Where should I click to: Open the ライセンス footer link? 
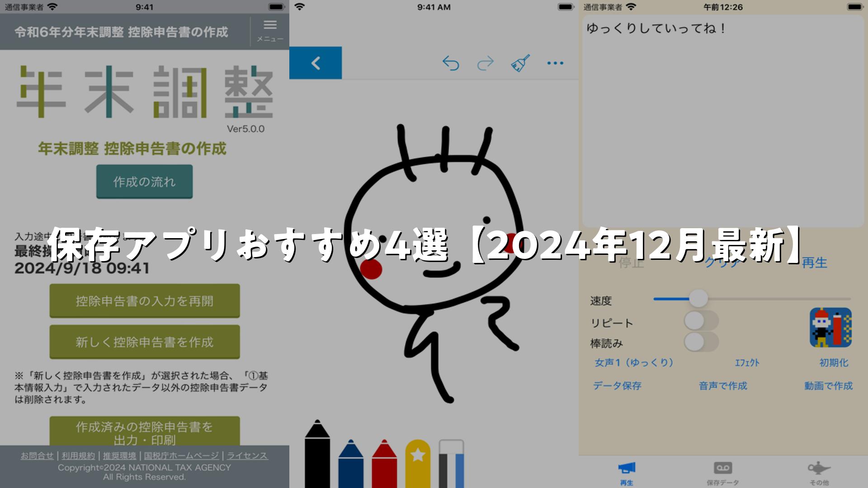point(247,455)
